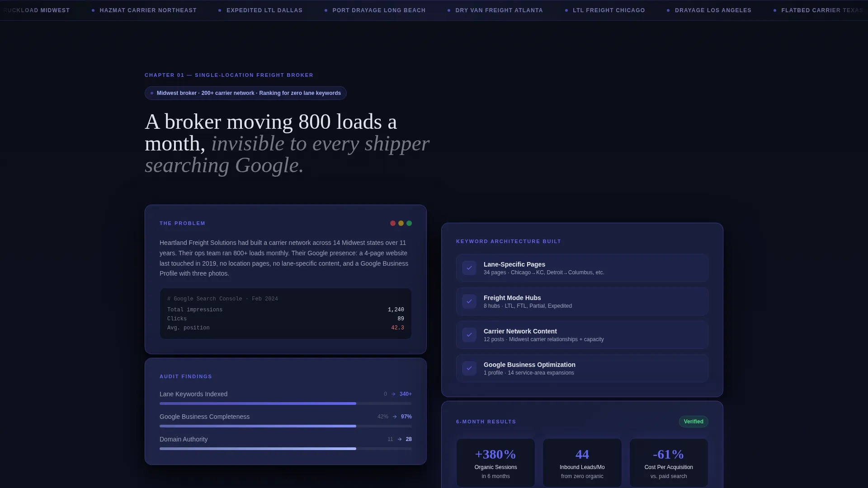The width and height of the screenshot is (868, 488).
Task: Click the 340+ value for Lane Keywords
Action: tap(406, 394)
